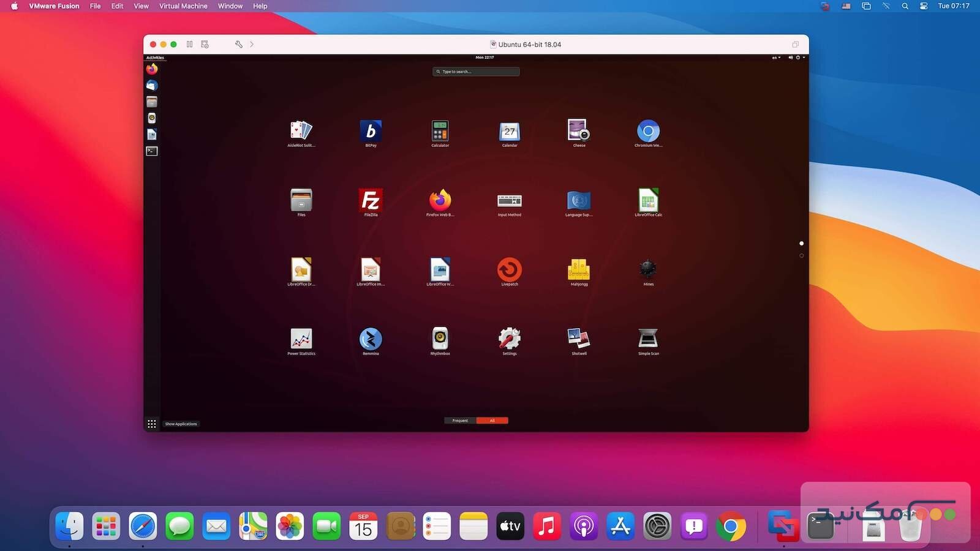Open Firefox from the Ubuntu dock sidebar
Image resolution: width=980 pixels, height=551 pixels.
(151, 69)
